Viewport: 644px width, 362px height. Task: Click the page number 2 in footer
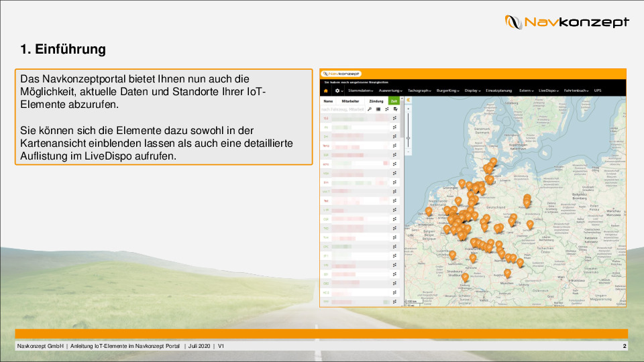tap(625, 346)
